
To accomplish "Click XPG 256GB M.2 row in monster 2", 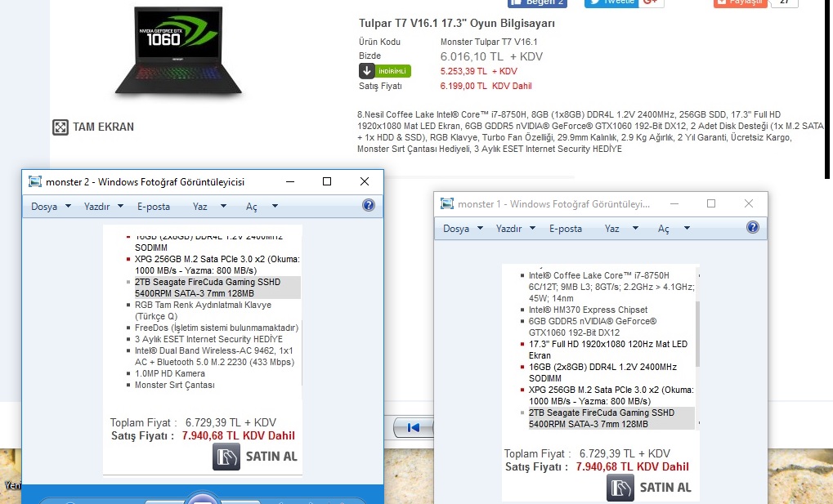I will (213, 265).
